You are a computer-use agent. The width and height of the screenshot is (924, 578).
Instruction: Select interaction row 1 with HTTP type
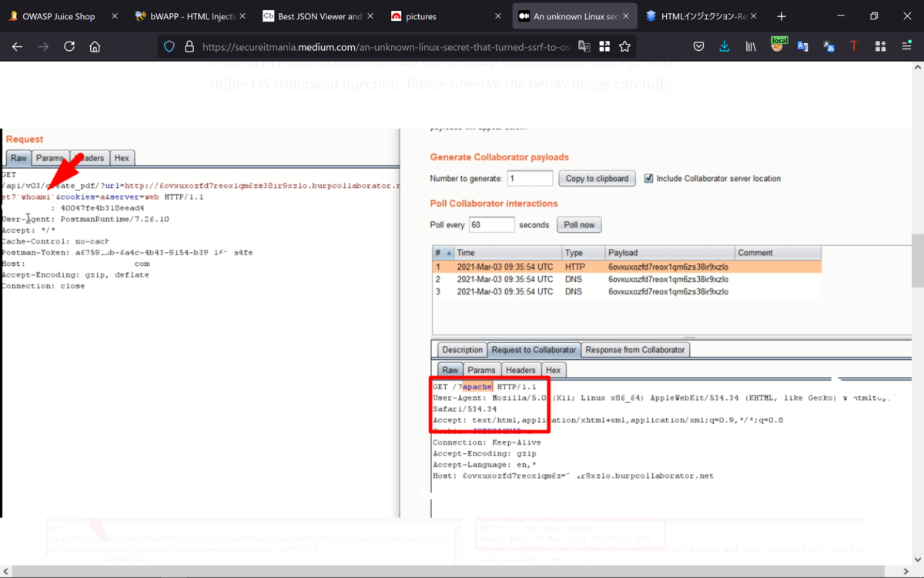click(627, 267)
